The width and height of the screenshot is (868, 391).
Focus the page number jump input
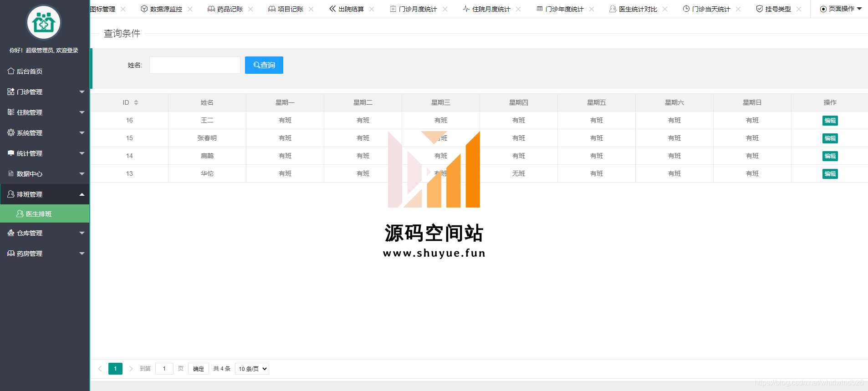click(x=164, y=369)
